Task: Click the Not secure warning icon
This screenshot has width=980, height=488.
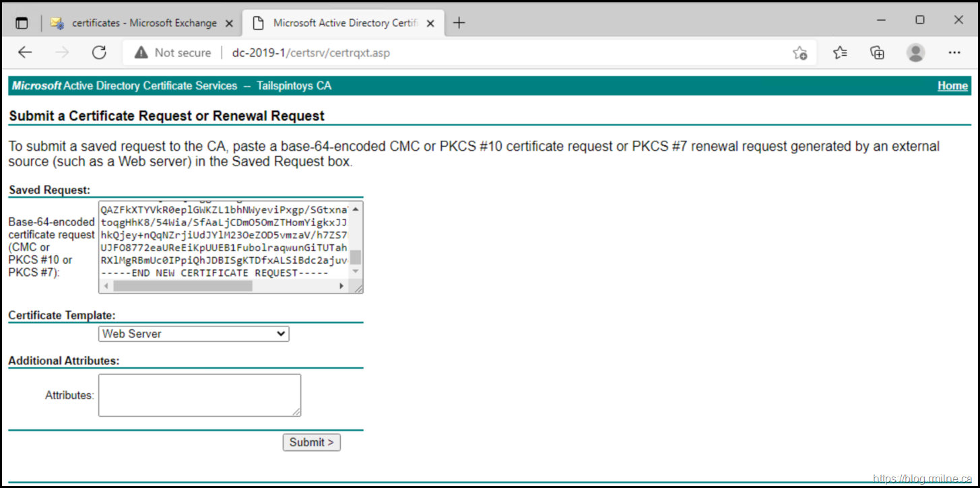Action: point(141,53)
